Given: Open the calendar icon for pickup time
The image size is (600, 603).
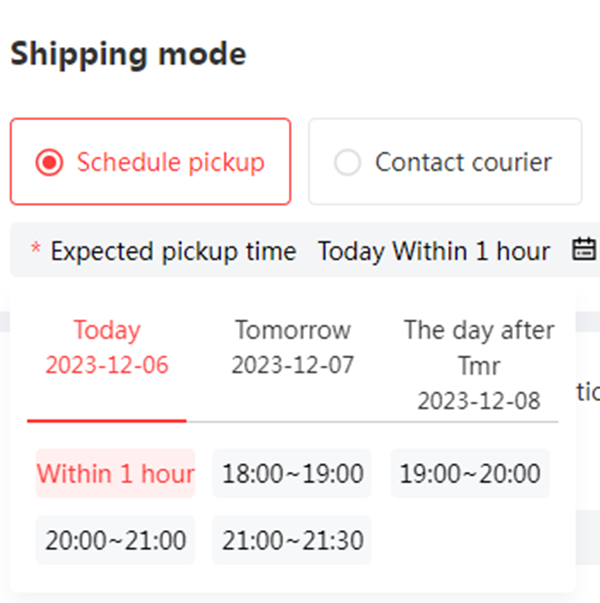Looking at the screenshot, I should click(583, 250).
